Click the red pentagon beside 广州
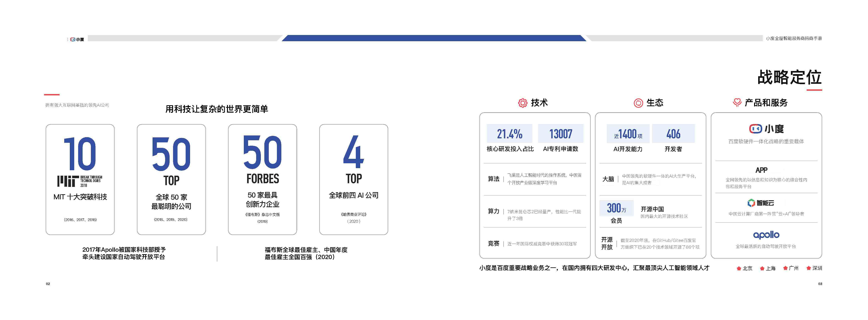The image size is (868, 320). pyautogui.click(x=785, y=268)
